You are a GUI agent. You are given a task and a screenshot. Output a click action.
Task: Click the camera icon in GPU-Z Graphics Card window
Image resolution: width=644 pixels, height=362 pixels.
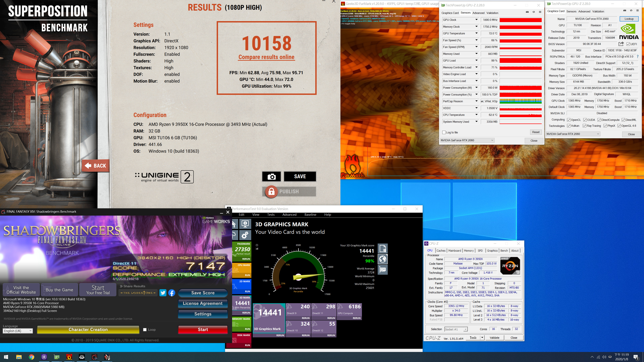tap(625, 11)
